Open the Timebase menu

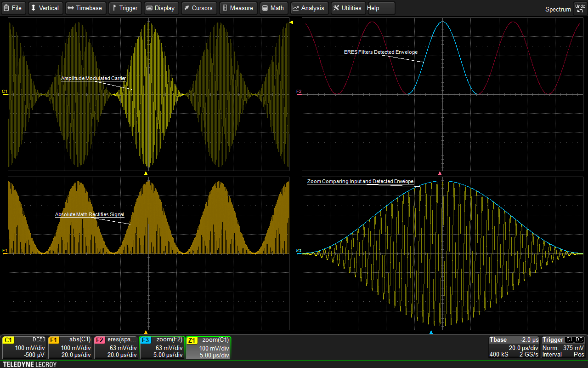(x=85, y=8)
